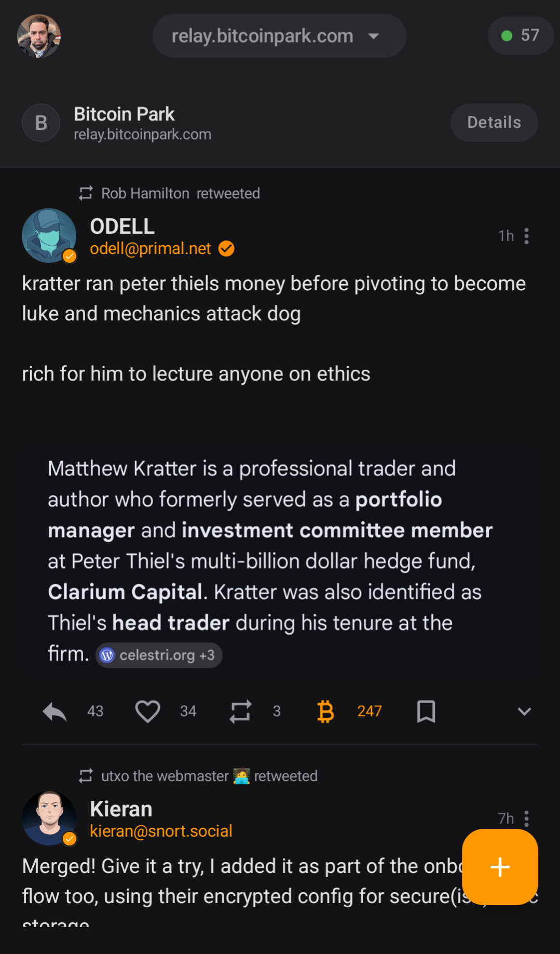Open more options for ODELL's post
Image resolution: width=560 pixels, height=954 pixels.
click(x=527, y=236)
